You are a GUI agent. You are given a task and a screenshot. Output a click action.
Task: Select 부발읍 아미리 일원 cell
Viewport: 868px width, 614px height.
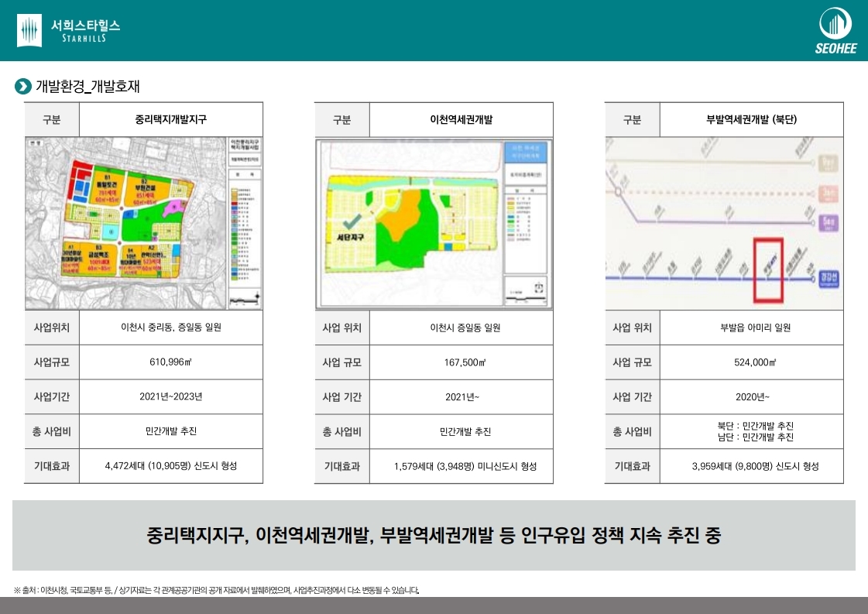(x=751, y=328)
